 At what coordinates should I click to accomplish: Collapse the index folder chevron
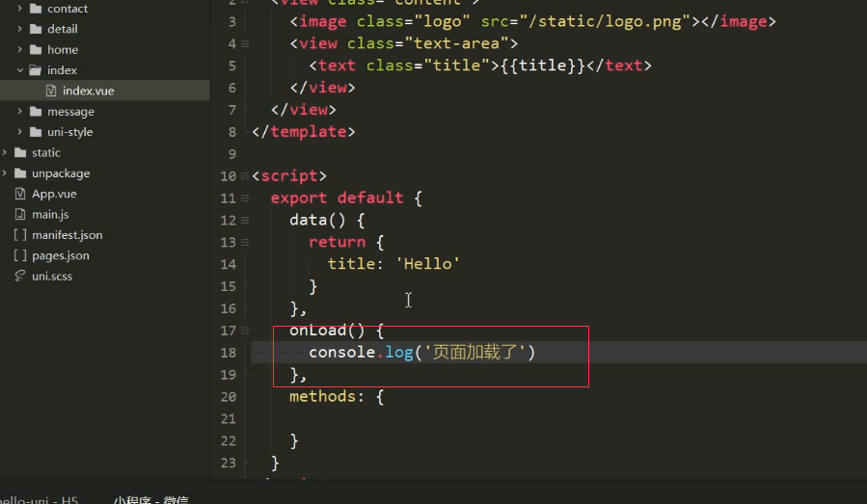(20, 70)
